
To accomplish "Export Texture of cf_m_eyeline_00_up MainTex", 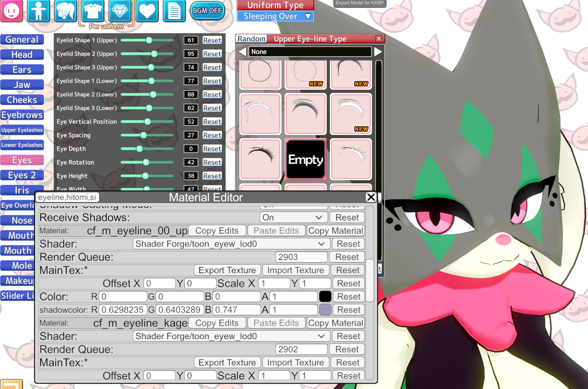I will coord(227,270).
